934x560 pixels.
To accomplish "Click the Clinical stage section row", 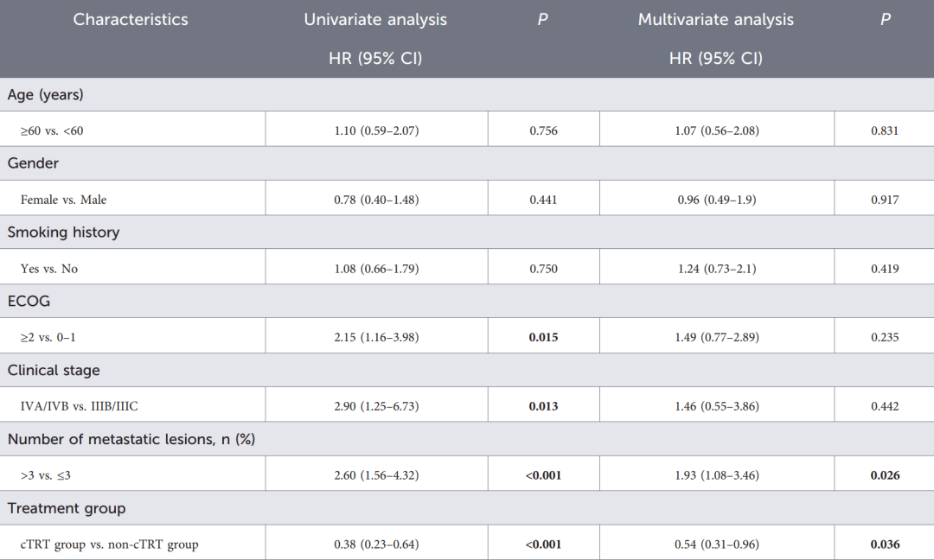I will tap(467, 370).
